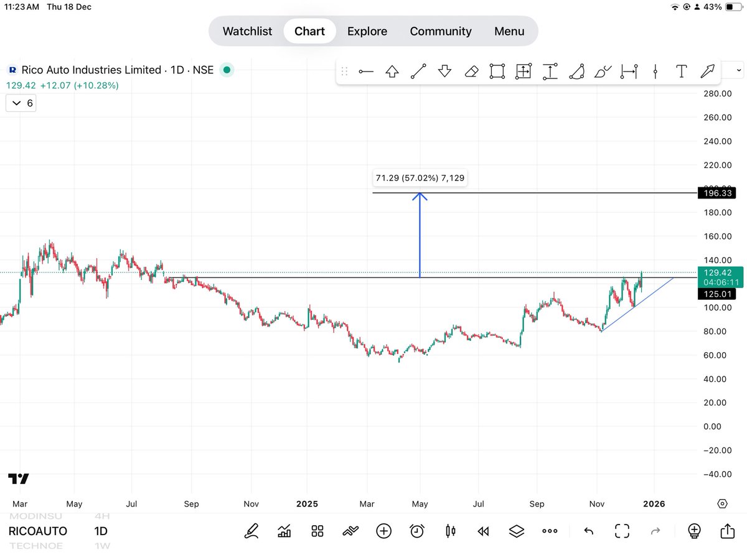Image resolution: width=747 pixels, height=560 pixels.
Task: Select the horizontal ray drawing tool
Action: (366, 72)
